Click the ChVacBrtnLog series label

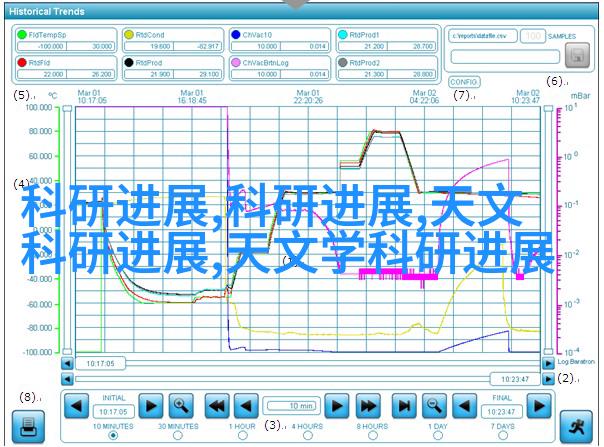coord(265,62)
